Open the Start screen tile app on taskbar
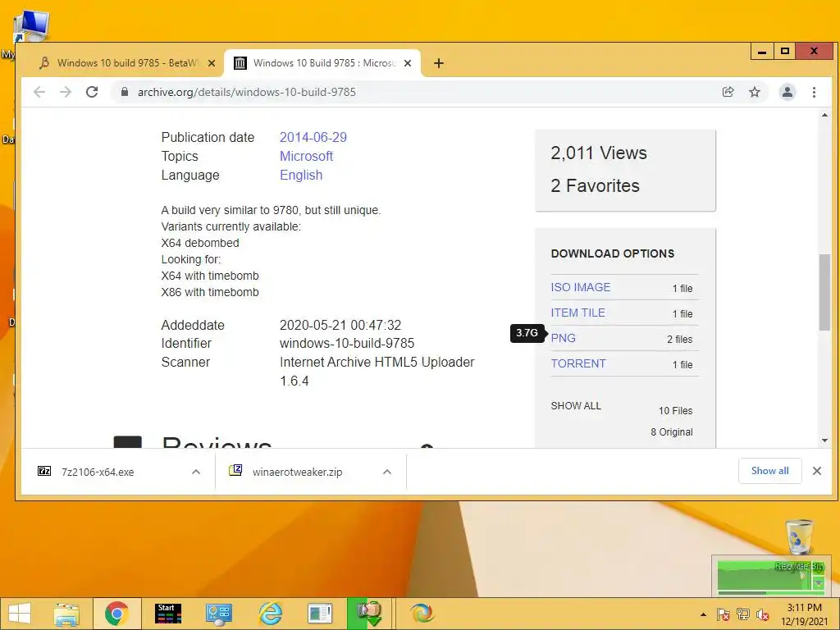 tap(167, 614)
